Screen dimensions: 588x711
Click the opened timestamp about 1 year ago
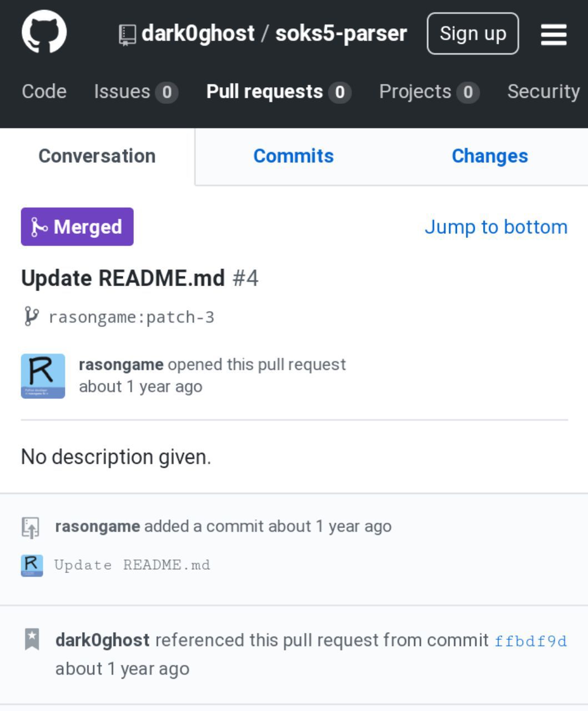point(140,387)
